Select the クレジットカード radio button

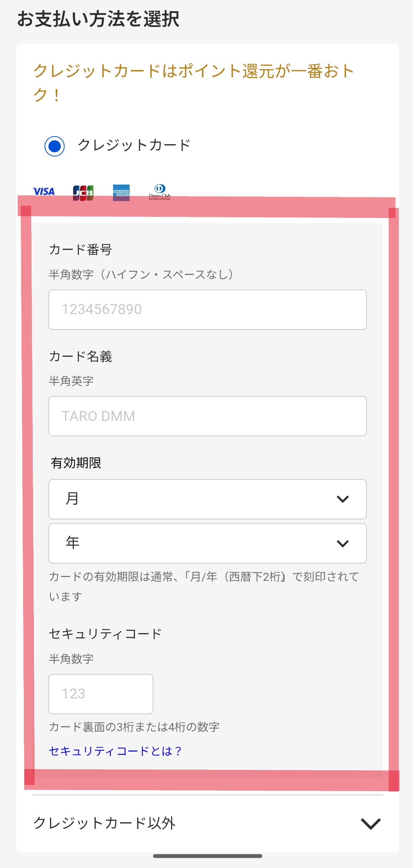[x=55, y=146]
